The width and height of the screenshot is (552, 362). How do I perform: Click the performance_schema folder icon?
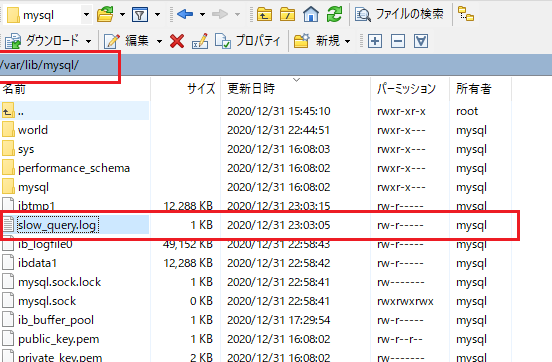8,168
